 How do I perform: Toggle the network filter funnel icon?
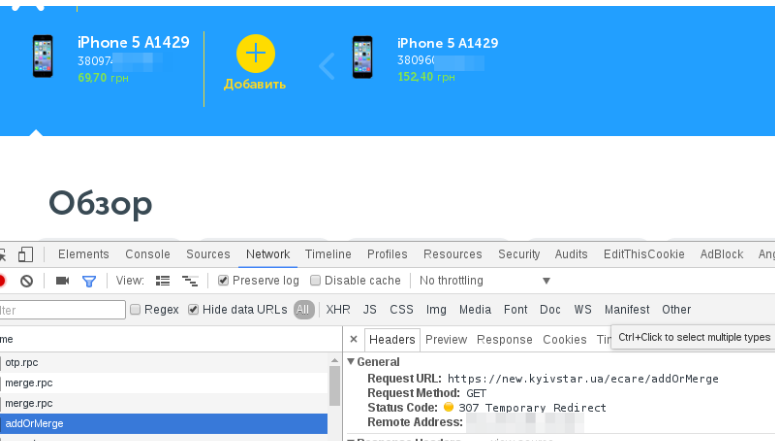pyautogui.click(x=89, y=281)
